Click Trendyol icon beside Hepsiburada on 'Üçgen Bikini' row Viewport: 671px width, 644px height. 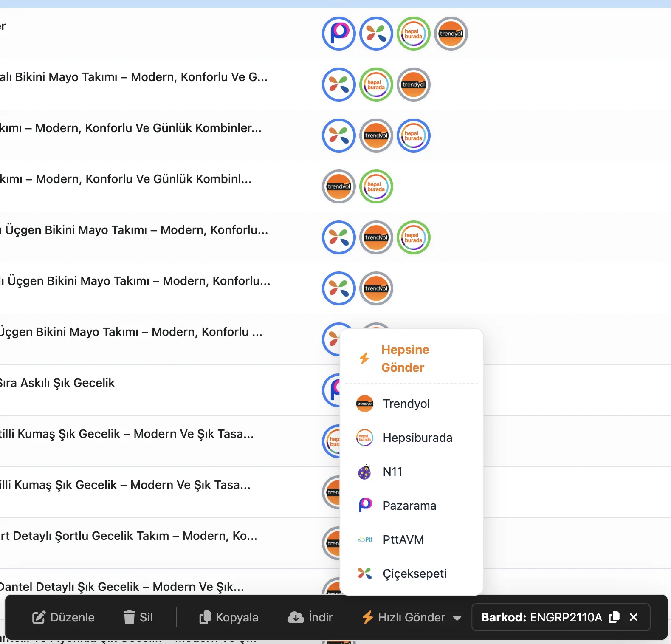(376, 237)
